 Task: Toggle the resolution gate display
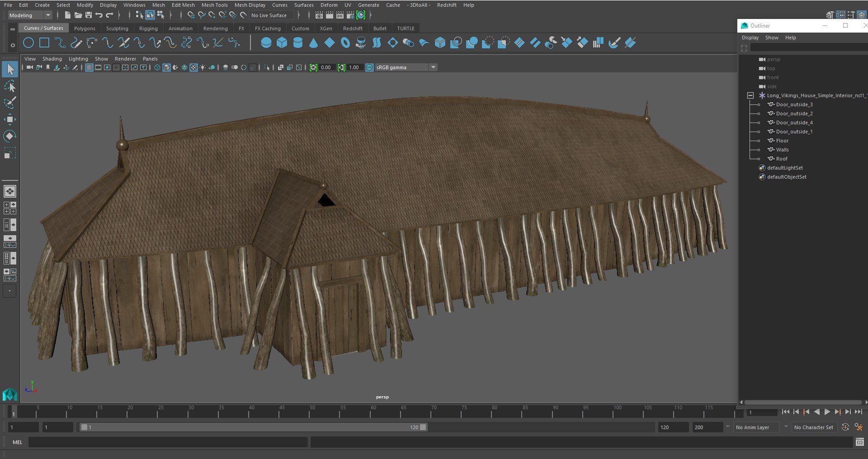pyautogui.click(x=107, y=67)
